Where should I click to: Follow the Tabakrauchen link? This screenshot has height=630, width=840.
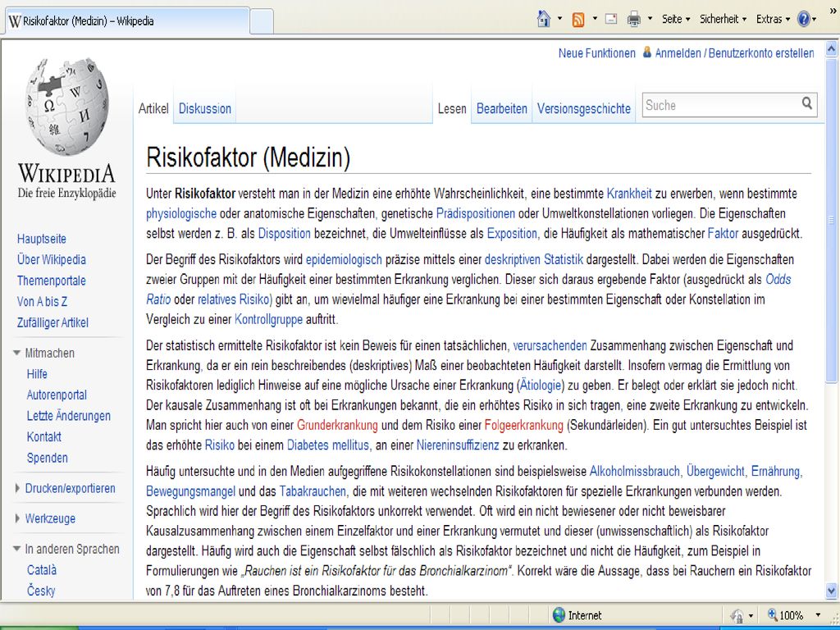point(313,491)
